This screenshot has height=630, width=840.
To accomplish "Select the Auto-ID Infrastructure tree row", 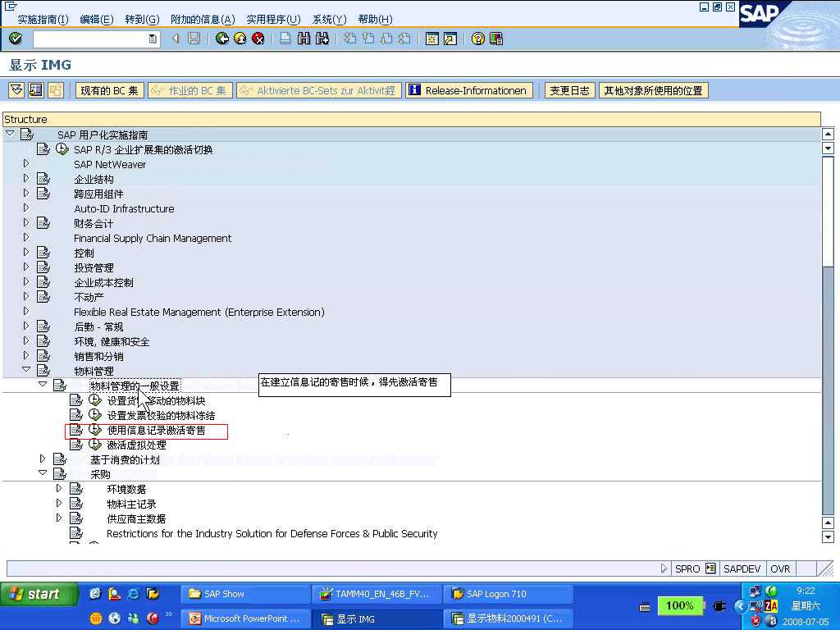I will click(x=124, y=208).
